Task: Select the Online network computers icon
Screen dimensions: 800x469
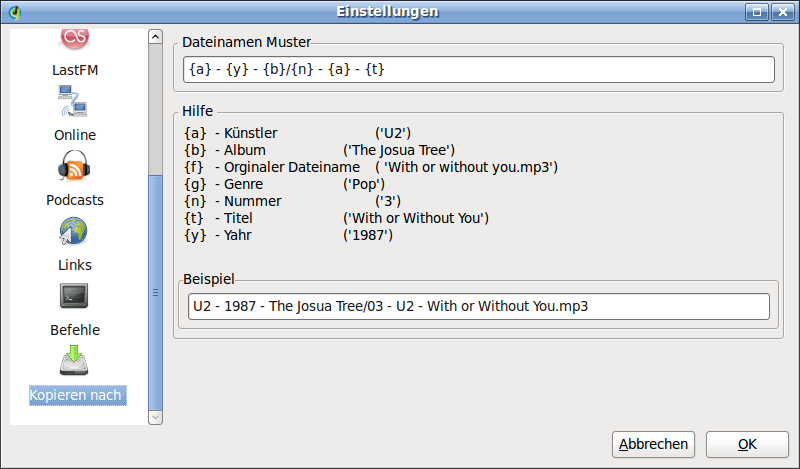Action: coord(73,101)
